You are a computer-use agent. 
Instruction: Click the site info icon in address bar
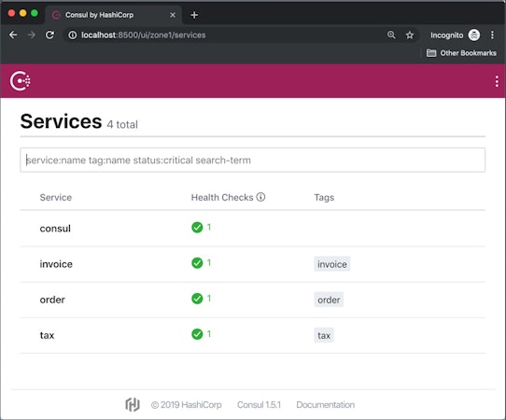[73, 35]
